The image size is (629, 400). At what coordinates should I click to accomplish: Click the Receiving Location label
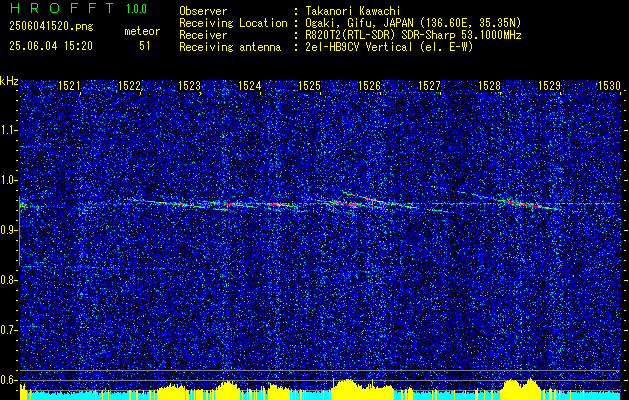click(x=233, y=23)
